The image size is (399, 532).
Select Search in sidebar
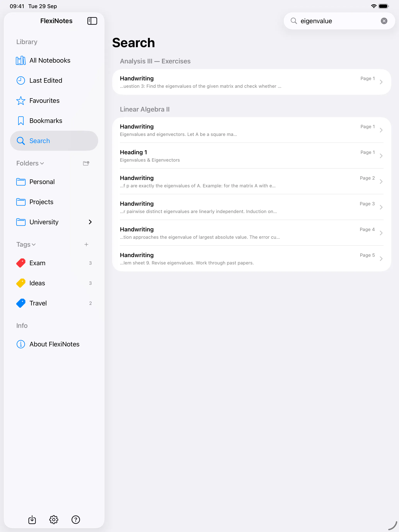point(54,141)
